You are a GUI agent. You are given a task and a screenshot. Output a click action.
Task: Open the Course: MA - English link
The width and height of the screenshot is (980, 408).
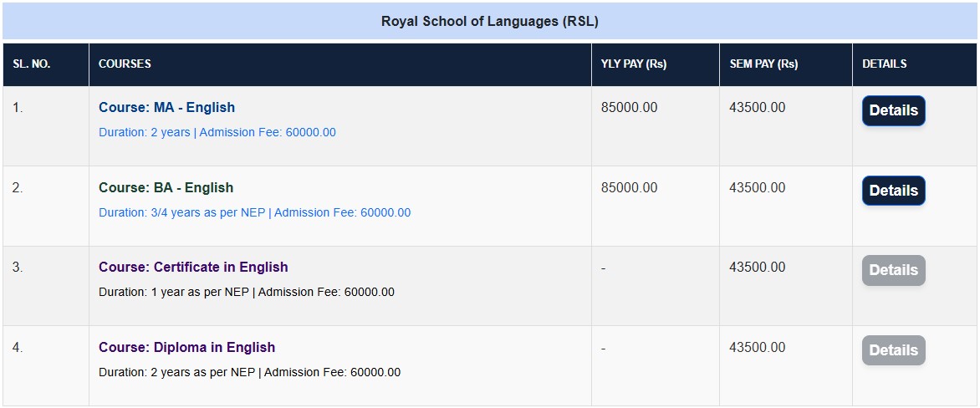click(166, 107)
